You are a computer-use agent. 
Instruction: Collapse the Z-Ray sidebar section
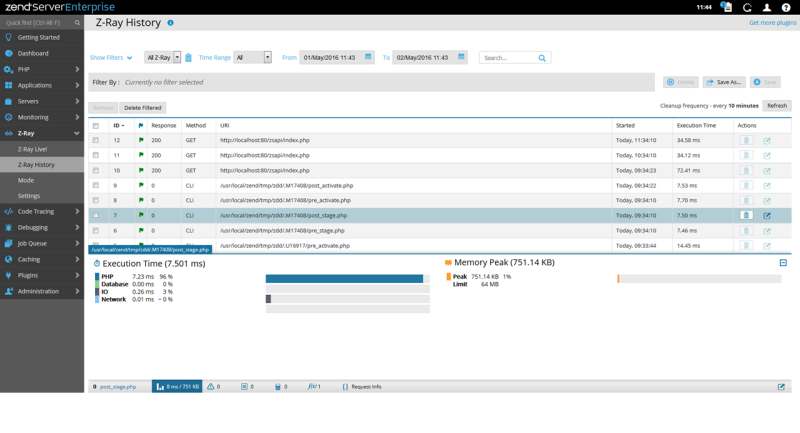77,133
